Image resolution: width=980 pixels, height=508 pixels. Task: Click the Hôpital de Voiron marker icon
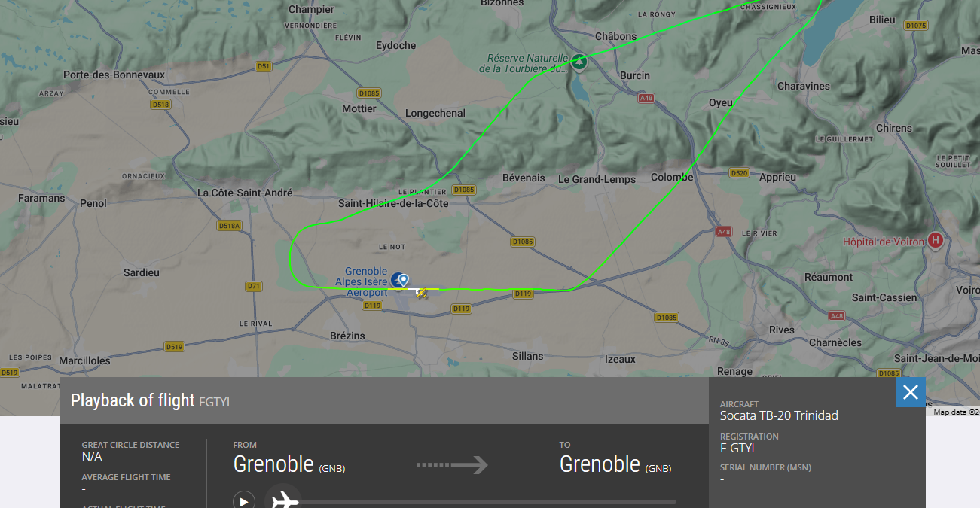pyautogui.click(x=936, y=241)
